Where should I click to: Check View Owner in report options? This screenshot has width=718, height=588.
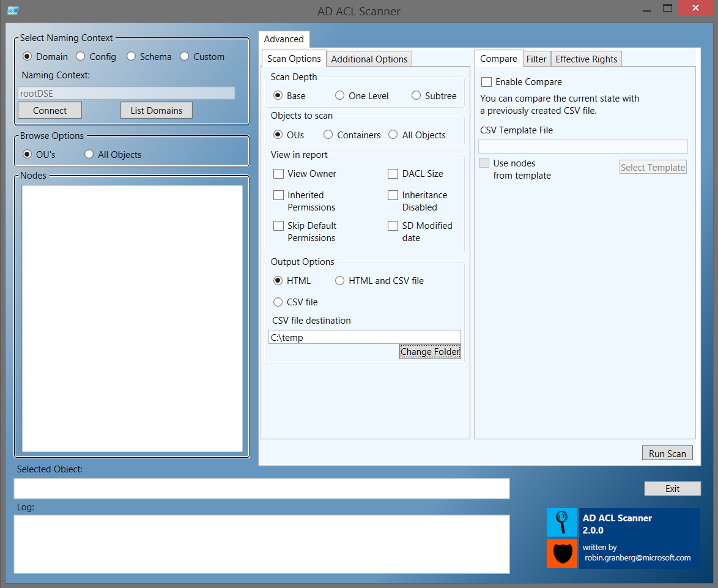[x=279, y=174]
